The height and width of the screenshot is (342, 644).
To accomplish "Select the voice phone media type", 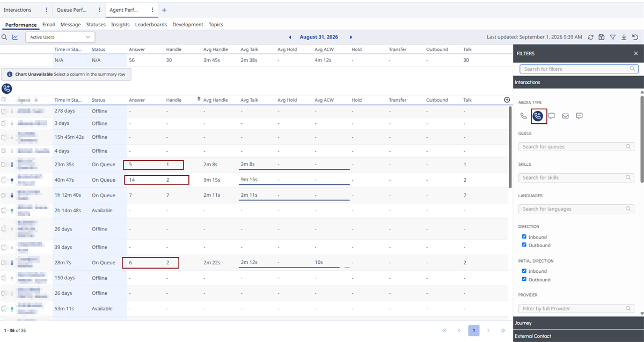I will (524, 116).
